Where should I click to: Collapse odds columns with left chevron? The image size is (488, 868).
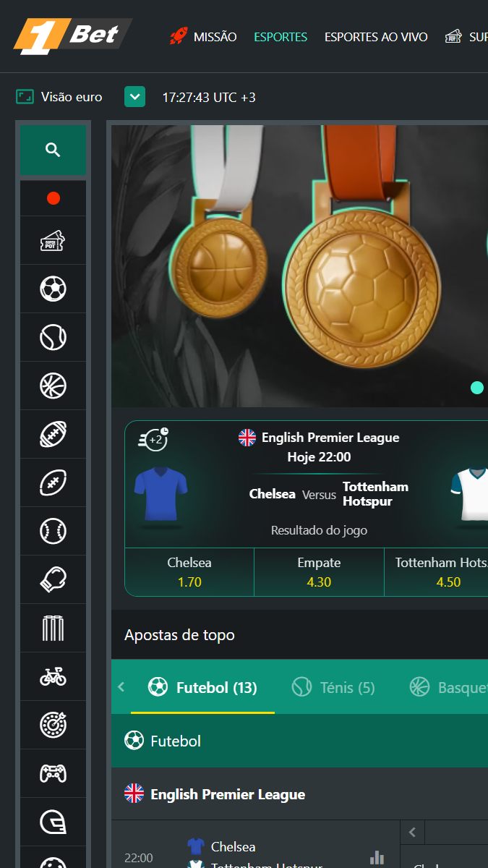(413, 832)
